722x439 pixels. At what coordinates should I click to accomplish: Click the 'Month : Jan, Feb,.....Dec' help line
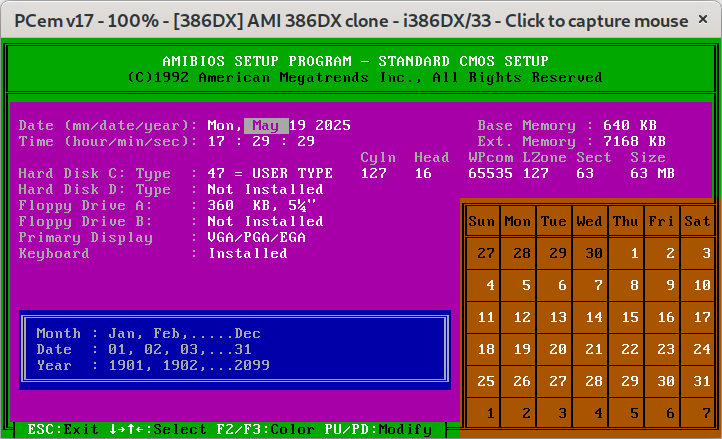(148, 334)
